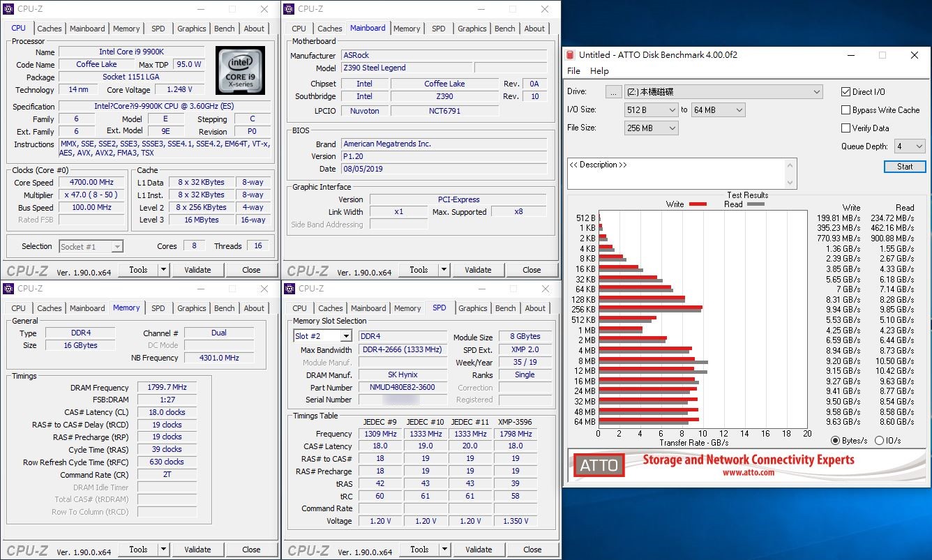Screen dimensions: 932x560
Task: Click Close in the Mainboard window
Action: coord(532,270)
